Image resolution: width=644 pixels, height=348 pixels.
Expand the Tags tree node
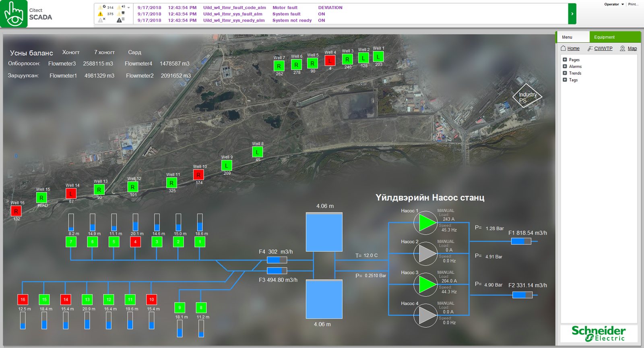click(565, 80)
